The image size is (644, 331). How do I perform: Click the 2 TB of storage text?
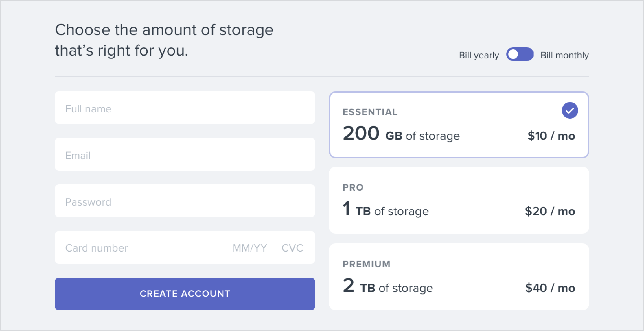tap(387, 287)
